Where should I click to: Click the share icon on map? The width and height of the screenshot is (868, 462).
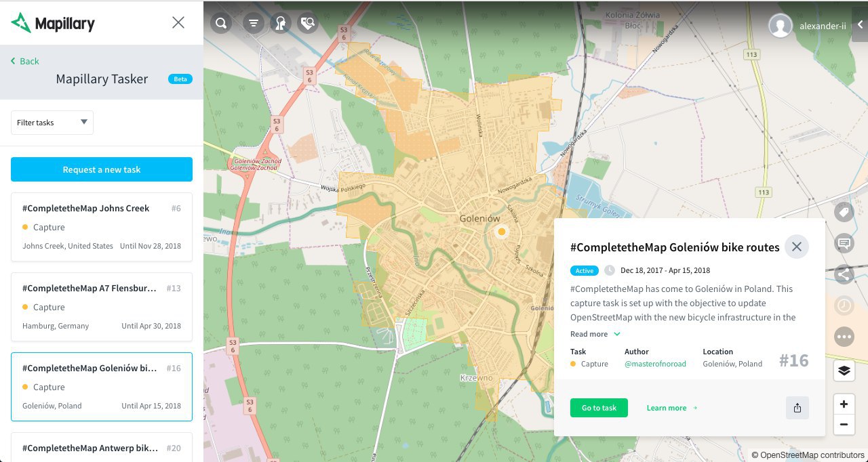point(844,274)
